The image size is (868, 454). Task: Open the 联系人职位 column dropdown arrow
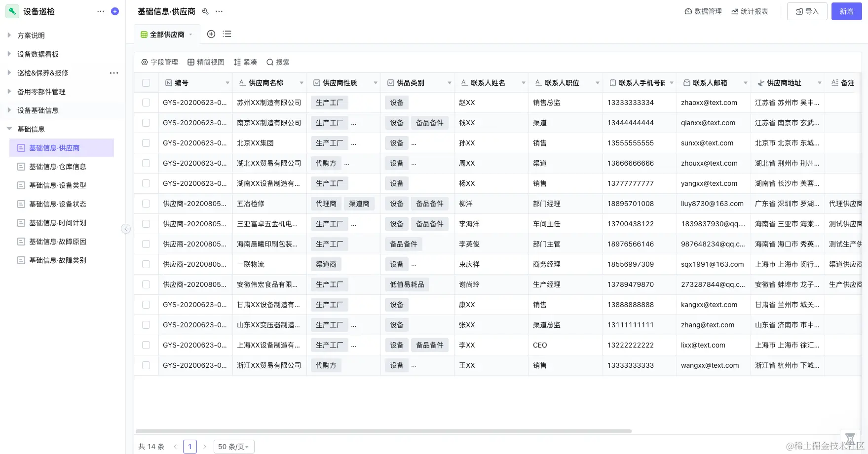click(x=598, y=83)
